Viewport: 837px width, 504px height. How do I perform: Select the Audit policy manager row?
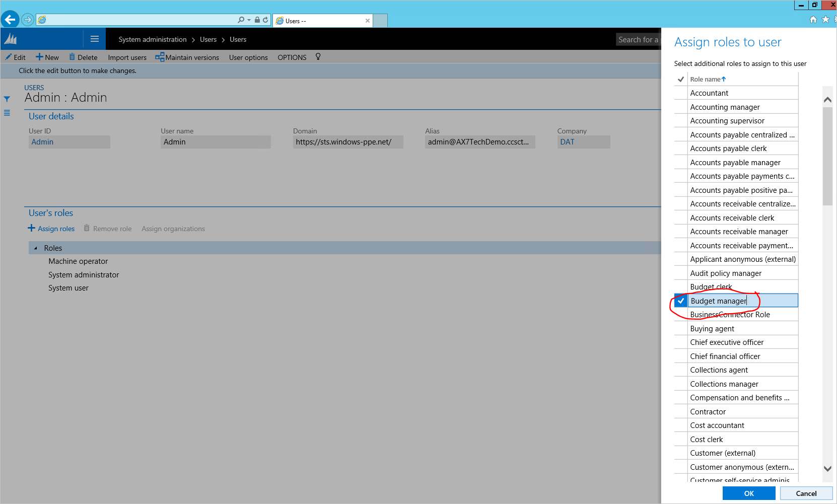click(x=736, y=273)
